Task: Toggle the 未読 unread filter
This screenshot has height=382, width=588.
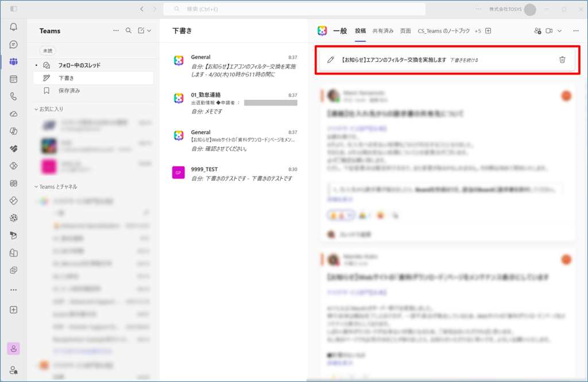Action: click(48, 50)
